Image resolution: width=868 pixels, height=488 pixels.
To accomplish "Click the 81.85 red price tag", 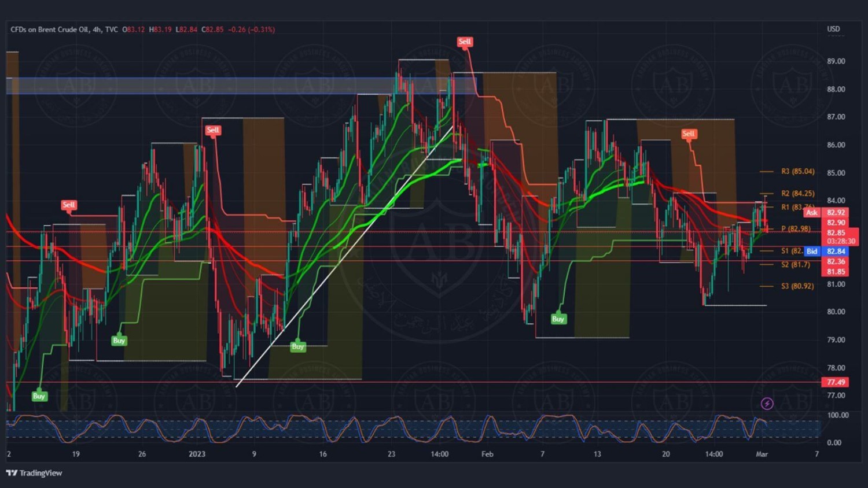I will click(x=836, y=271).
